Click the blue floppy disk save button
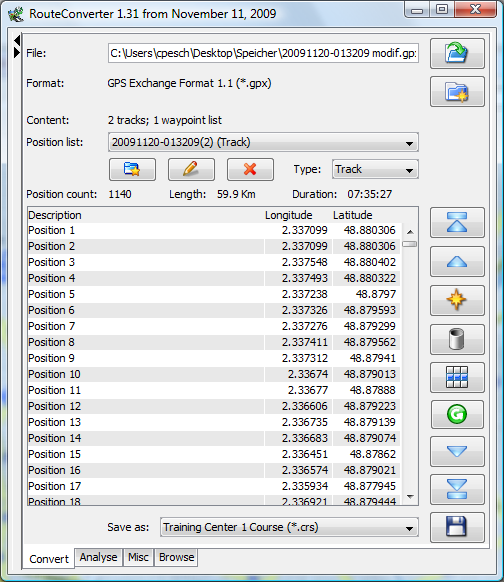The image size is (504, 582). click(x=457, y=527)
